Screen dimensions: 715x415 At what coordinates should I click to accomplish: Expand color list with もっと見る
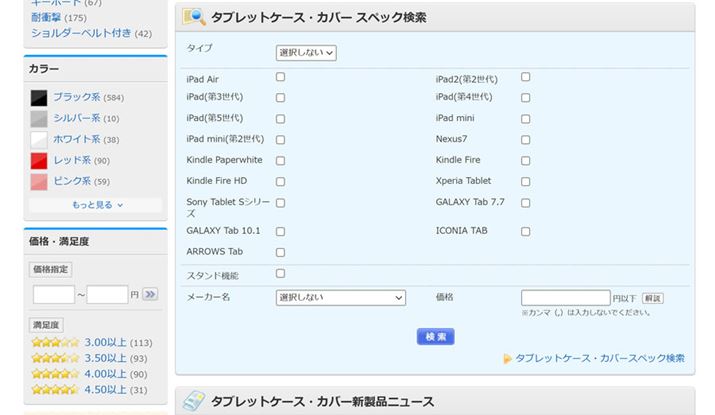coord(96,205)
